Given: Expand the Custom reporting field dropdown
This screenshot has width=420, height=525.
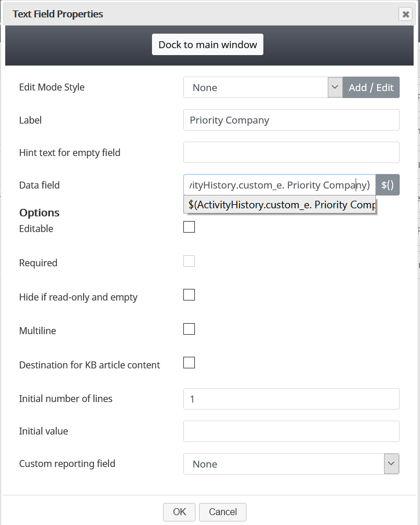Looking at the screenshot, I should 284,464.
